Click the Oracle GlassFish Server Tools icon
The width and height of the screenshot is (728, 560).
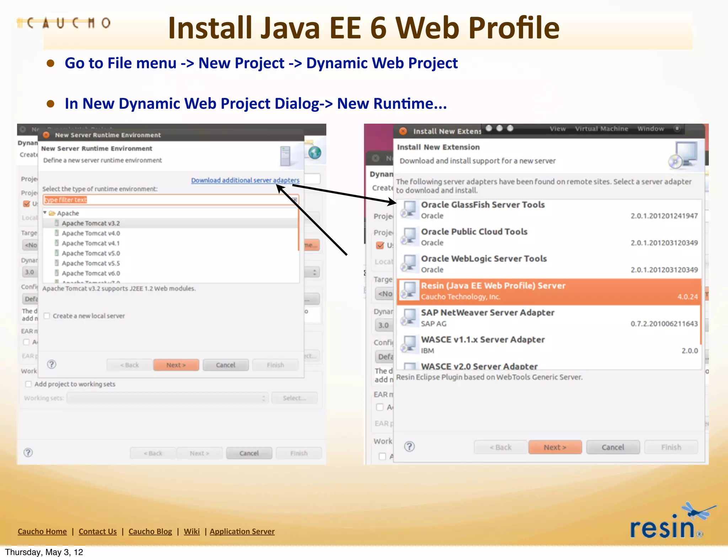click(409, 210)
